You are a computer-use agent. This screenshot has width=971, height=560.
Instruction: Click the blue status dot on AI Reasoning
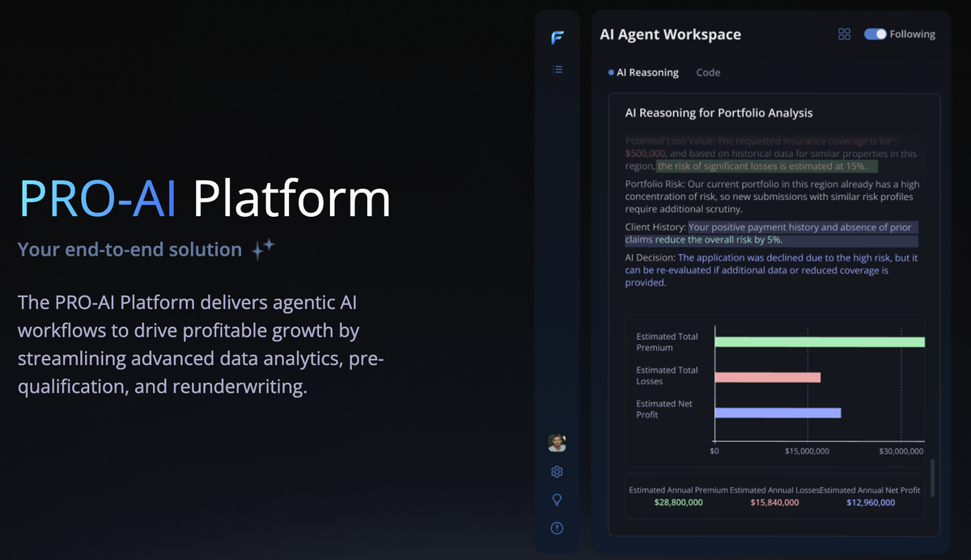click(611, 72)
